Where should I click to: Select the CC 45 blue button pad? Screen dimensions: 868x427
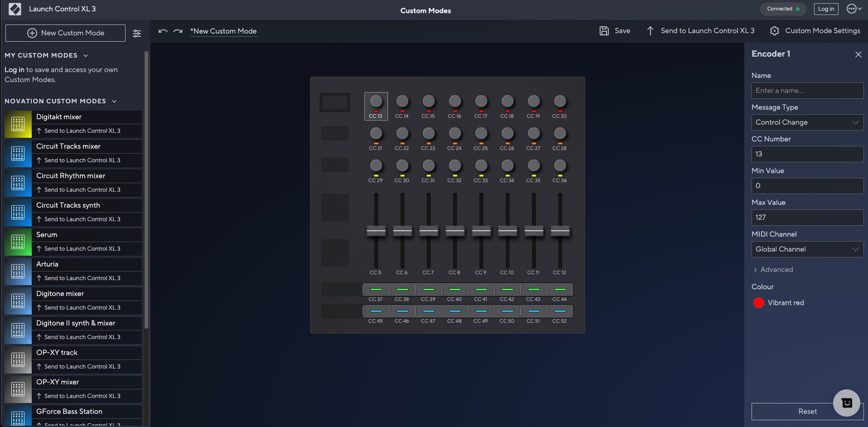tap(376, 311)
